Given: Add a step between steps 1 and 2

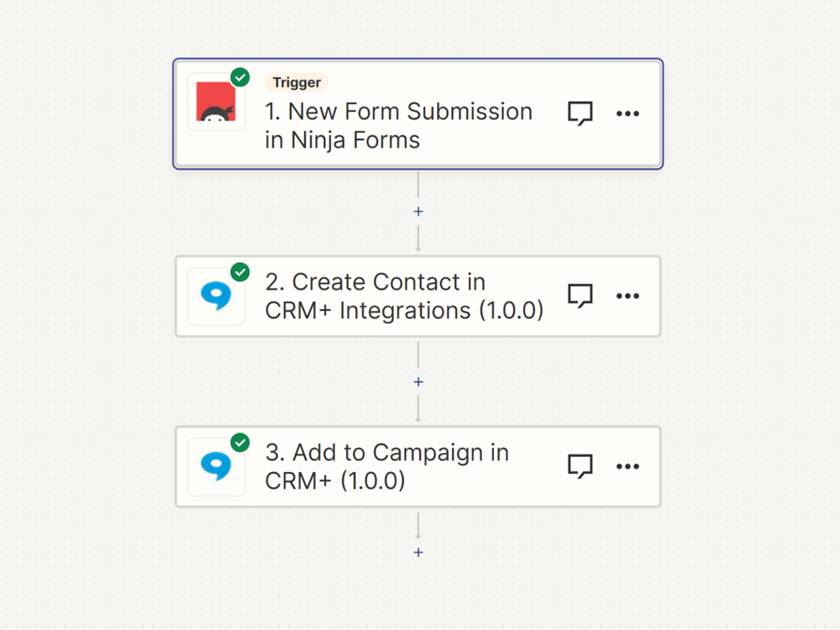Looking at the screenshot, I should [x=418, y=212].
